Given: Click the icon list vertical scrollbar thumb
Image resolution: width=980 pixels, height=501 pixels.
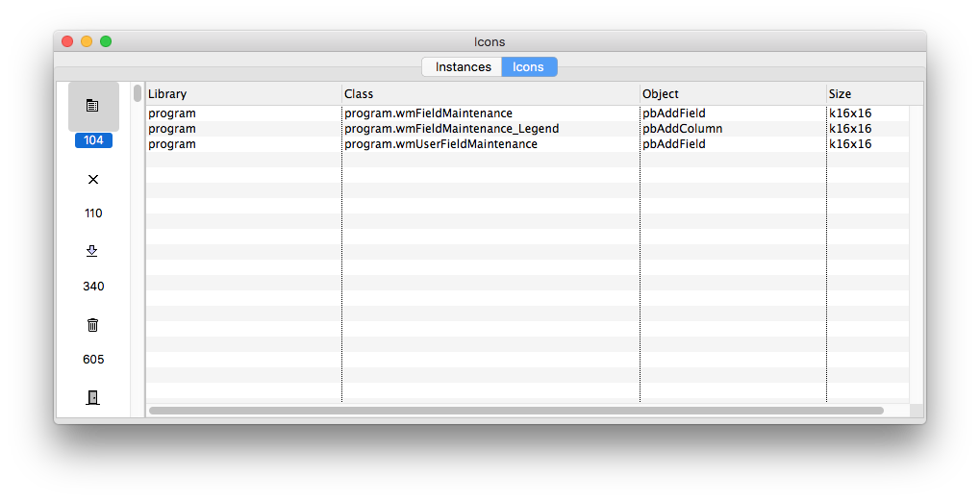Looking at the screenshot, I should [138, 93].
